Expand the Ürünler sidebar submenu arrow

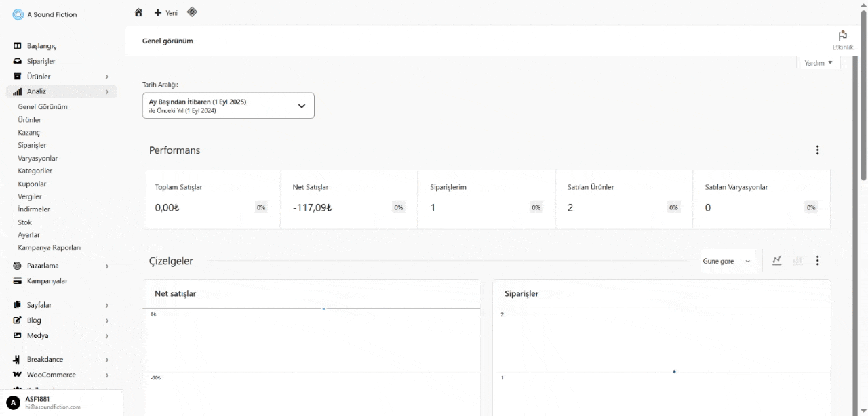pos(107,77)
